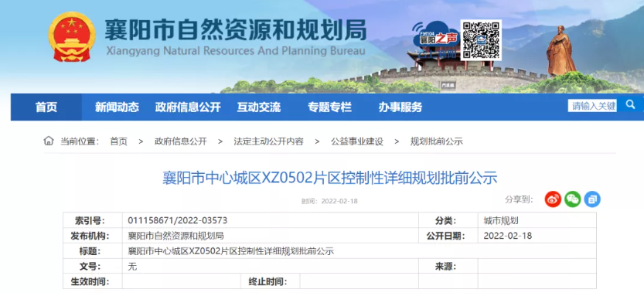Click the QR code image

pyautogui.click(x=481, y=40)
